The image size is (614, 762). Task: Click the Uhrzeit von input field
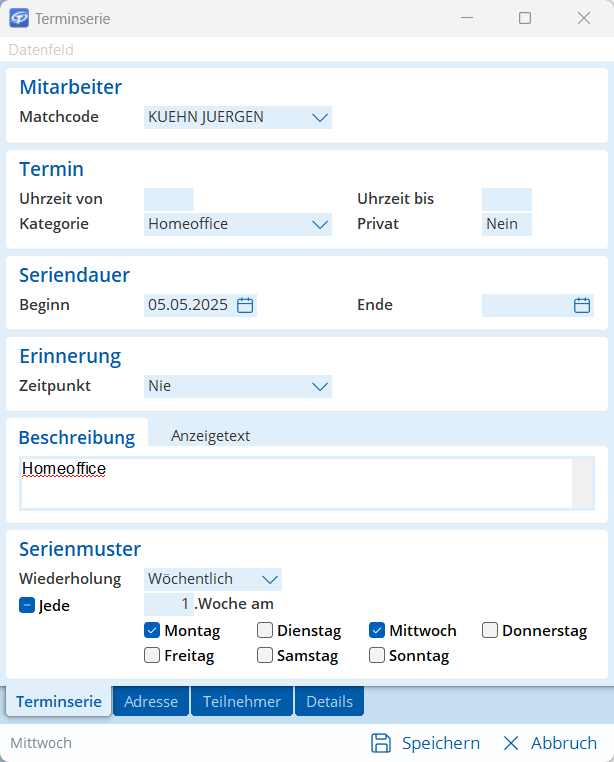click(x=169, y=199)
